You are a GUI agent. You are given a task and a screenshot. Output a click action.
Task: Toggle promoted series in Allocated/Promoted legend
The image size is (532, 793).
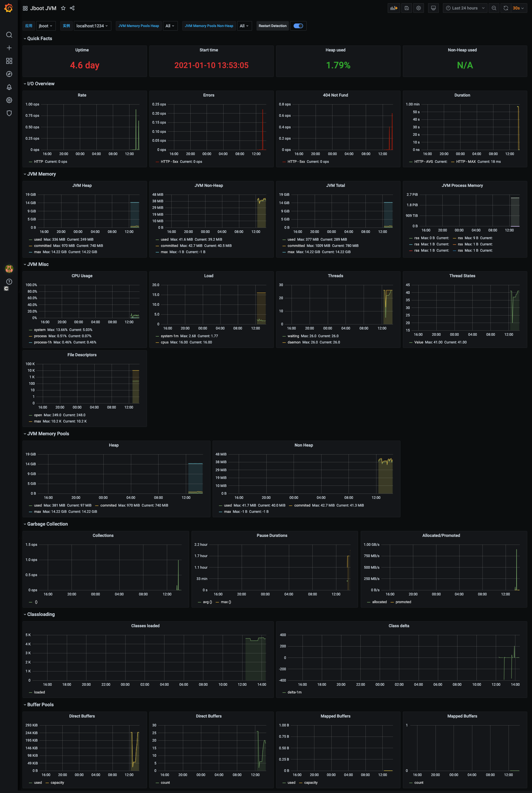coord(403,602)
